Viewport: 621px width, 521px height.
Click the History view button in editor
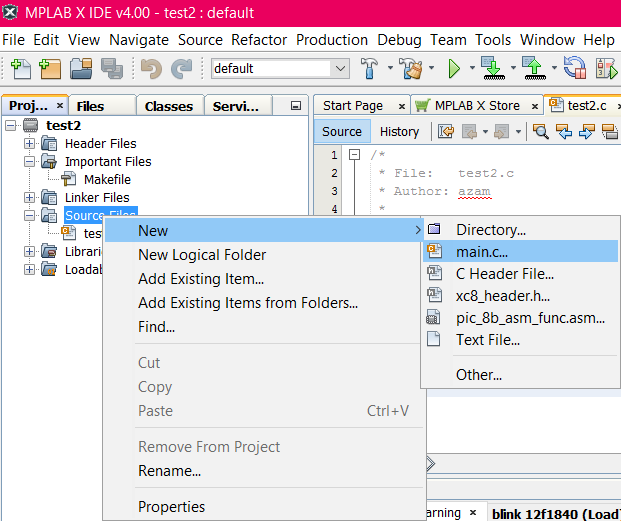coord(399,131)
